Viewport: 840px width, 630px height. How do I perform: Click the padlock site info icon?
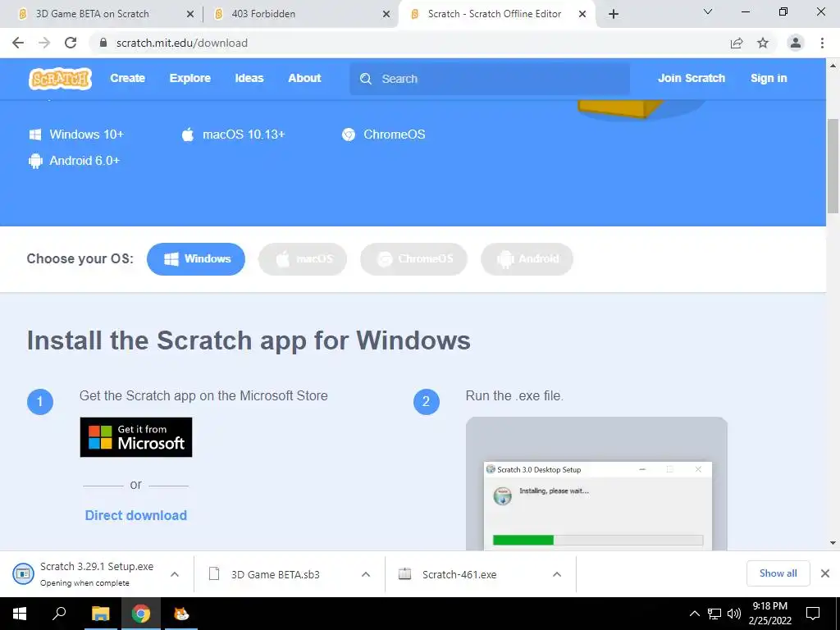coord(103,43)
